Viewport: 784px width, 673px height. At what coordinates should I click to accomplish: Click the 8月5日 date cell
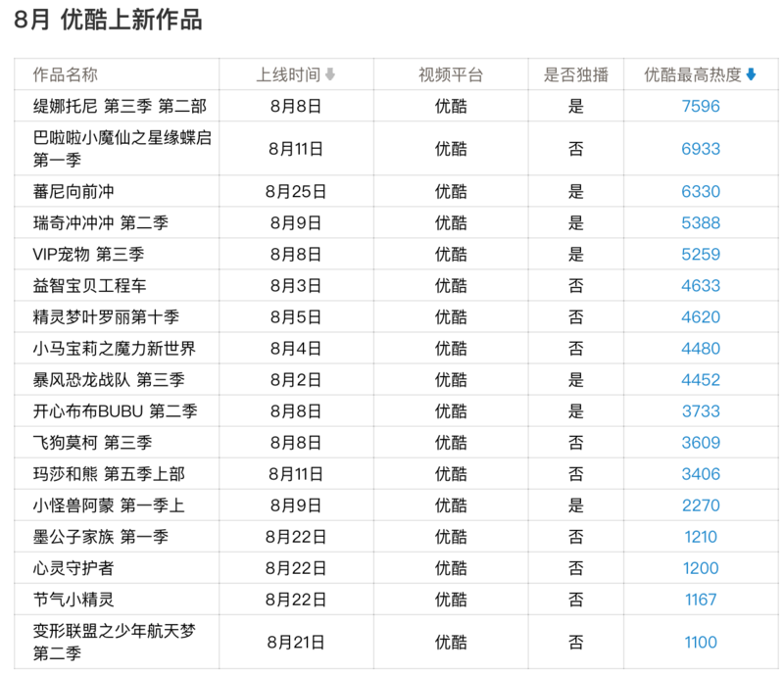(x=296, y=317)
